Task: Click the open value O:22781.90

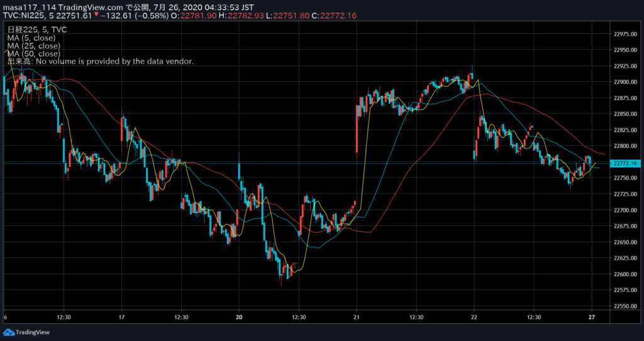Action: point(194,16)
